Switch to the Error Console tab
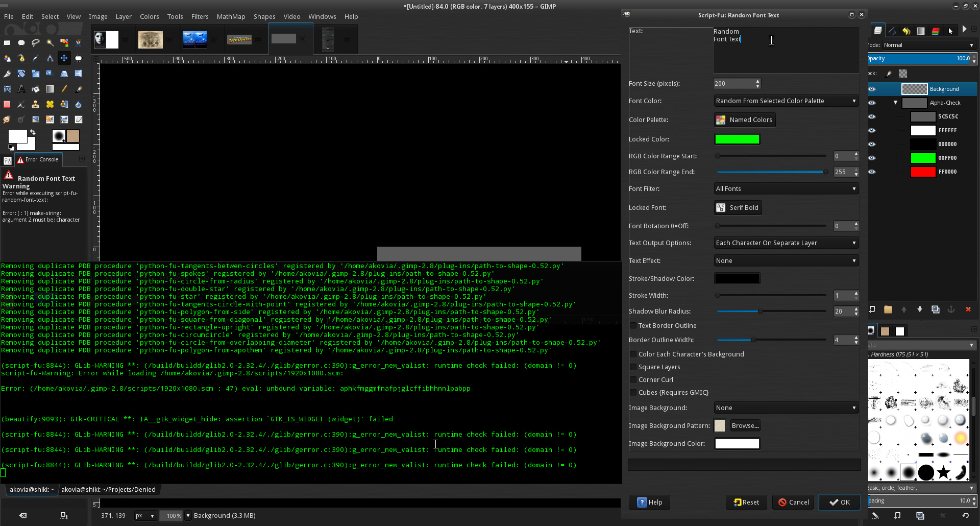Screen dimensions: 980x526 (x=38, y=160)
